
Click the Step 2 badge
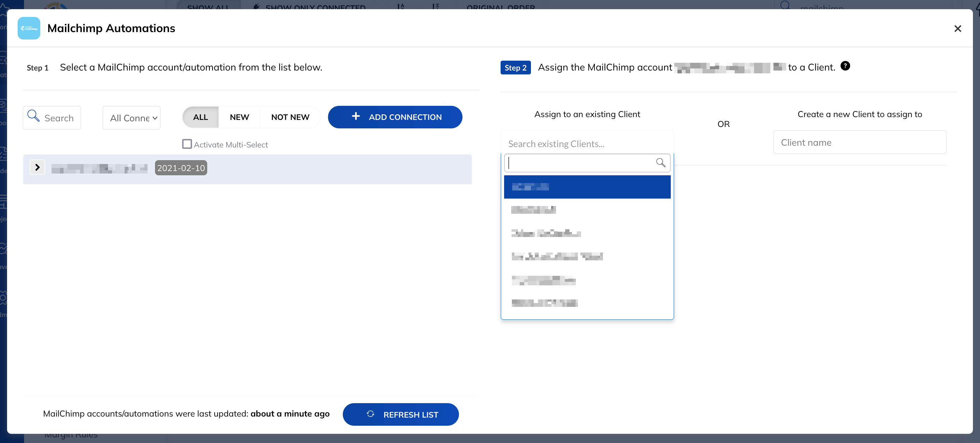pyautogui.click(x=515, y=68)
